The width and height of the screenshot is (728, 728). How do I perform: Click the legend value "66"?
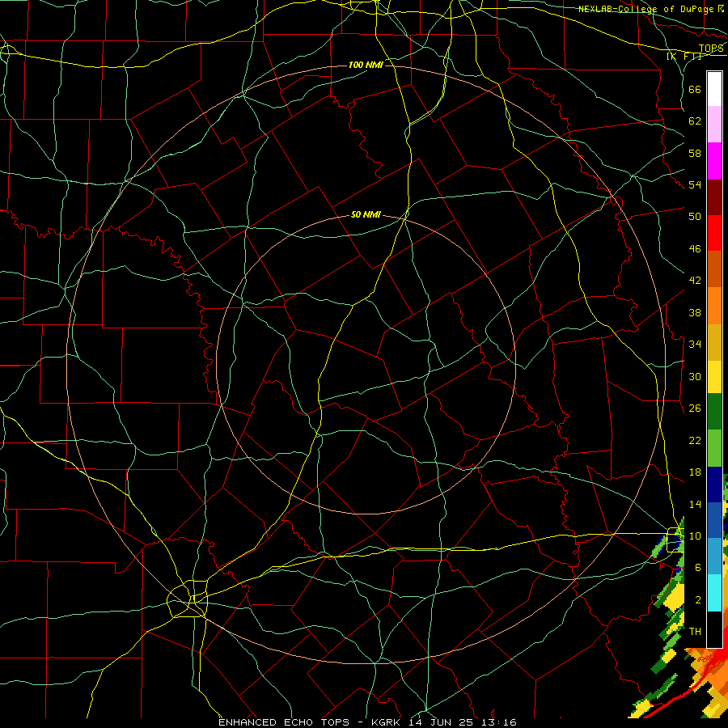pos(695,89)
